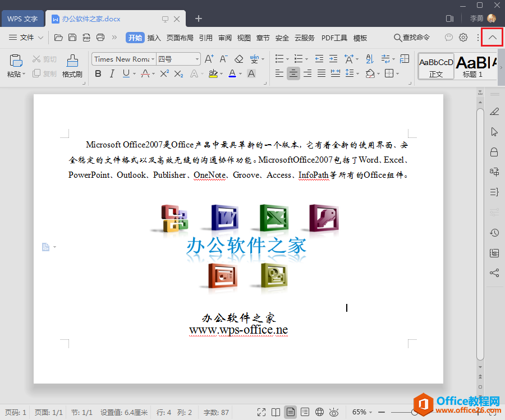Expand the 文件 menu dropdown arrow
505x420 pixels.
coord(40,38)
